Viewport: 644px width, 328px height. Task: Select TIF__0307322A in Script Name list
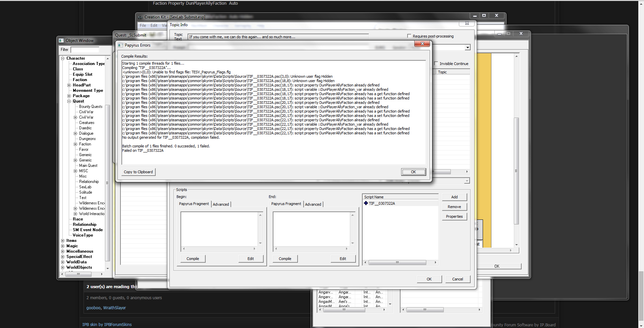pos(382,203)
